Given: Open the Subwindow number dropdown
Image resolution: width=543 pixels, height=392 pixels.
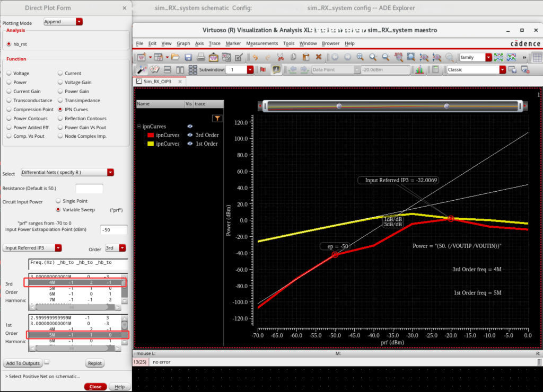Looking at the screenshot, I should (x=250, y=69).
